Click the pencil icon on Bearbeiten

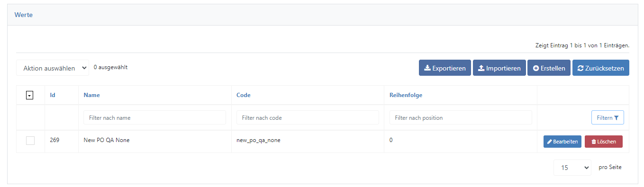550,142
